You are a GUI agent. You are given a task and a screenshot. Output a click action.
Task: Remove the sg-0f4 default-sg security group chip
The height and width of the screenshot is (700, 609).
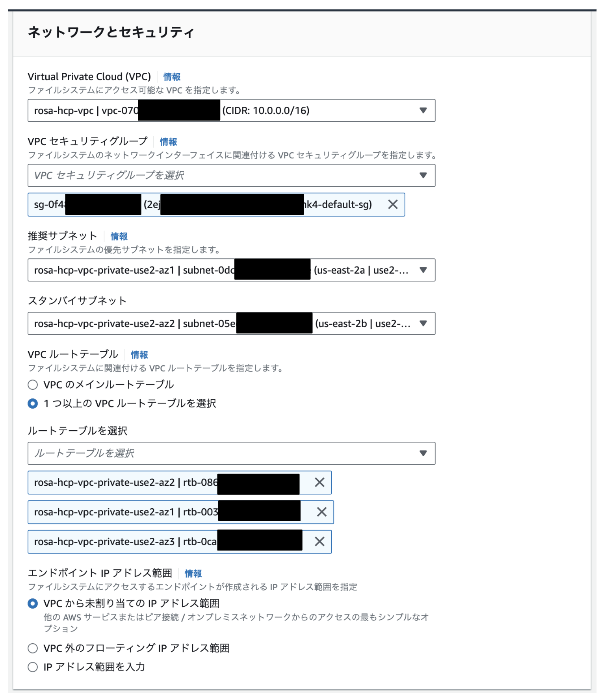[392, 204]
